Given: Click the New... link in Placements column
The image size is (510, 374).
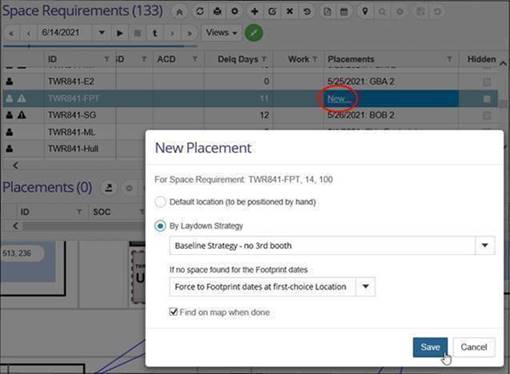Looking at the screenshot, I should (x=339, y=99).
